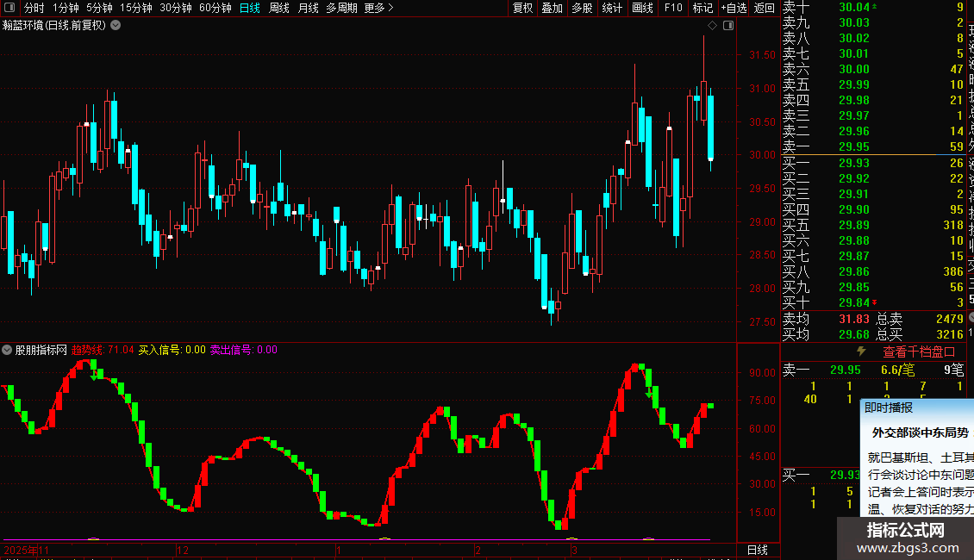Click the 买均 29.68 average value

[x=854, y=334]
